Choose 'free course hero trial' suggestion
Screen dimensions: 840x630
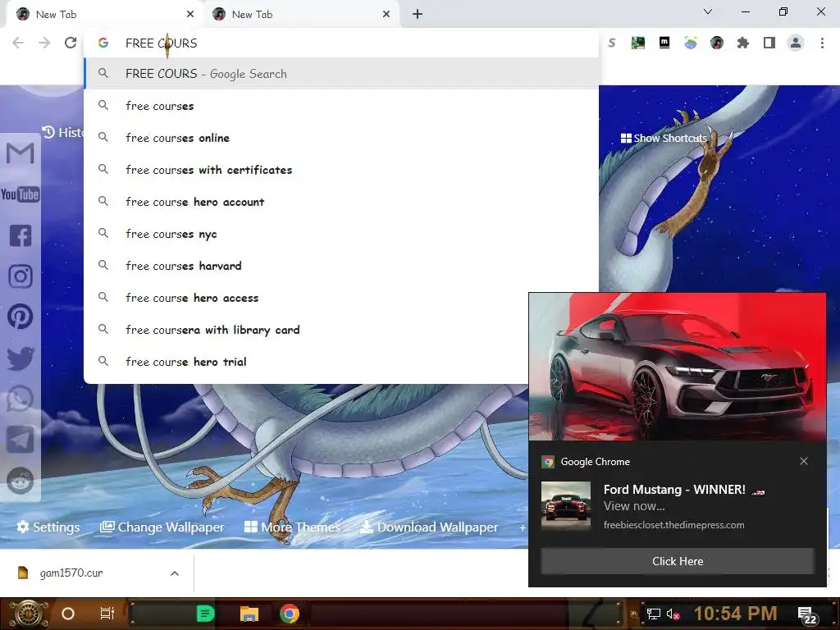[306, 362]
